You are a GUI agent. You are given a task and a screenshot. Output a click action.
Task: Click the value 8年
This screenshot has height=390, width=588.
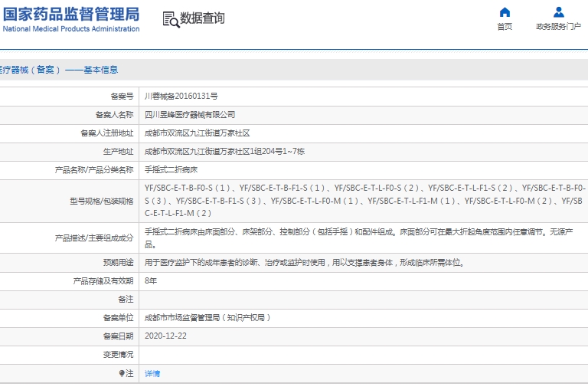[151, 281]
